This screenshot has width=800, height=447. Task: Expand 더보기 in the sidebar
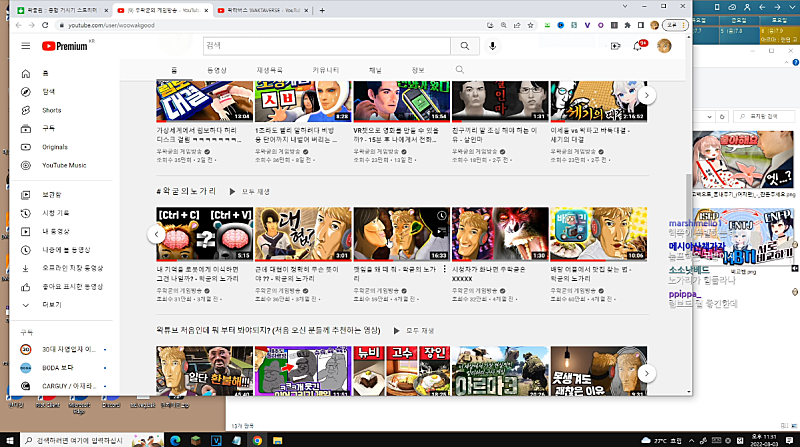point(50,304)
